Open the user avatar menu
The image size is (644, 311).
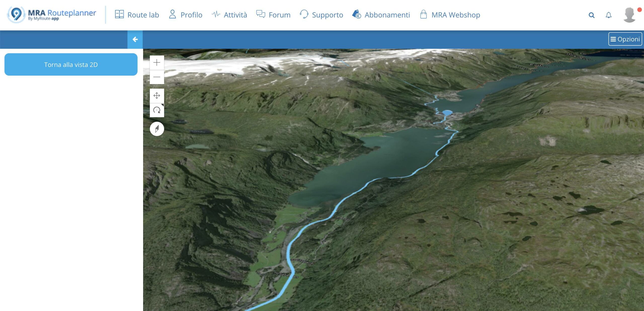(629, 15)
